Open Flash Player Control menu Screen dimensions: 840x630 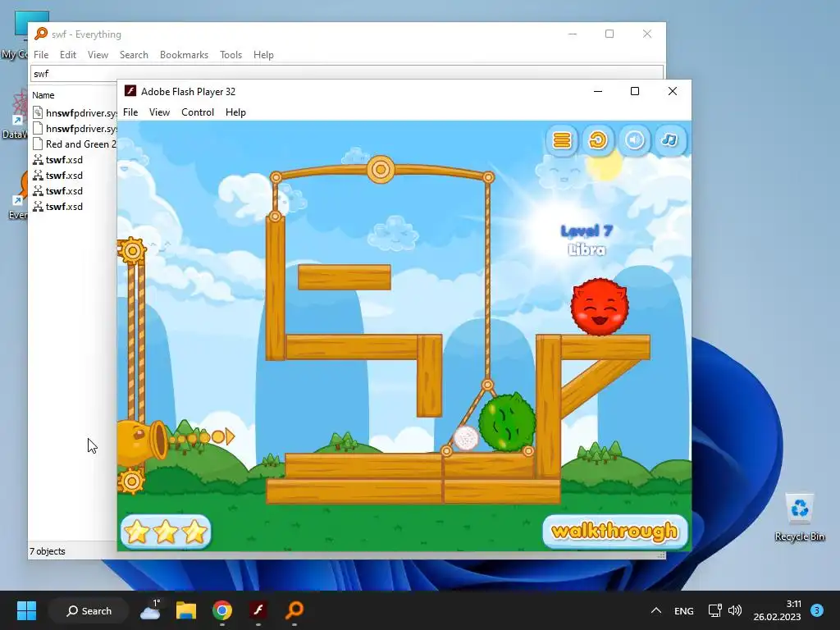[x=198, y=112]
